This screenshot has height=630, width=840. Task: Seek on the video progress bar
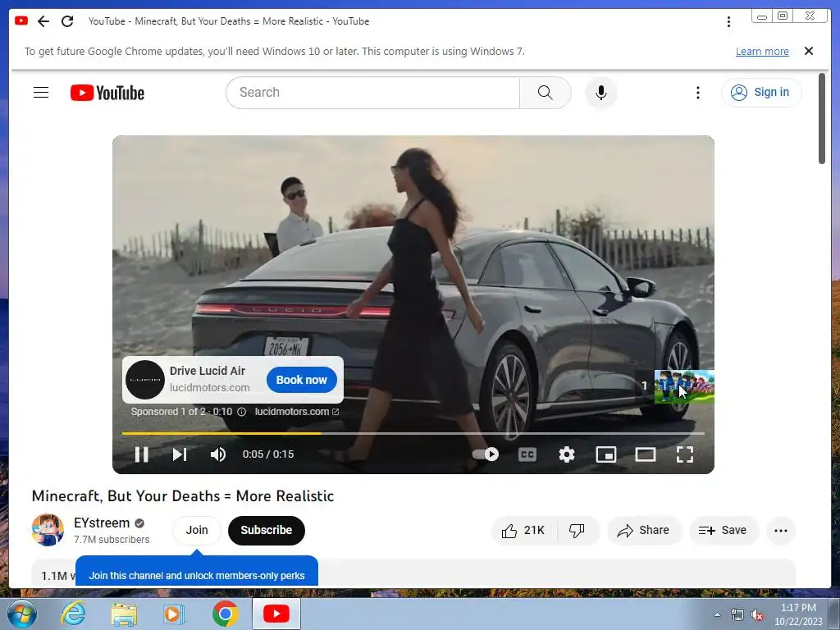coord(413,433)
